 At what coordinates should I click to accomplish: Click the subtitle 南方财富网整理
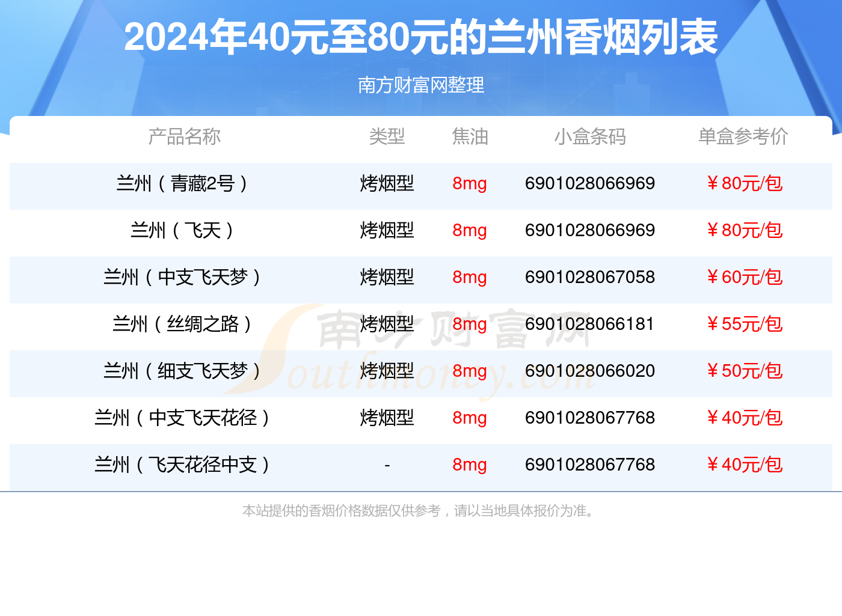pyautogui.click(x=421, y=85)
